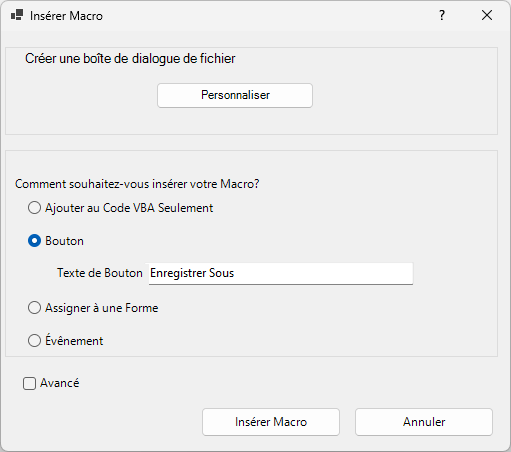Click the Évênement label text

pyautogui.click(x=74, y=340)
